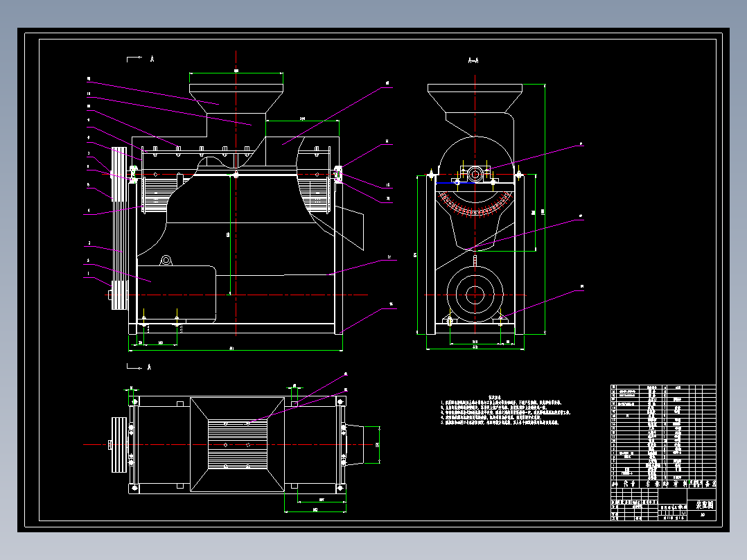Click the pulley in the top view
747x560 pixels.
(x=119, y=445)
